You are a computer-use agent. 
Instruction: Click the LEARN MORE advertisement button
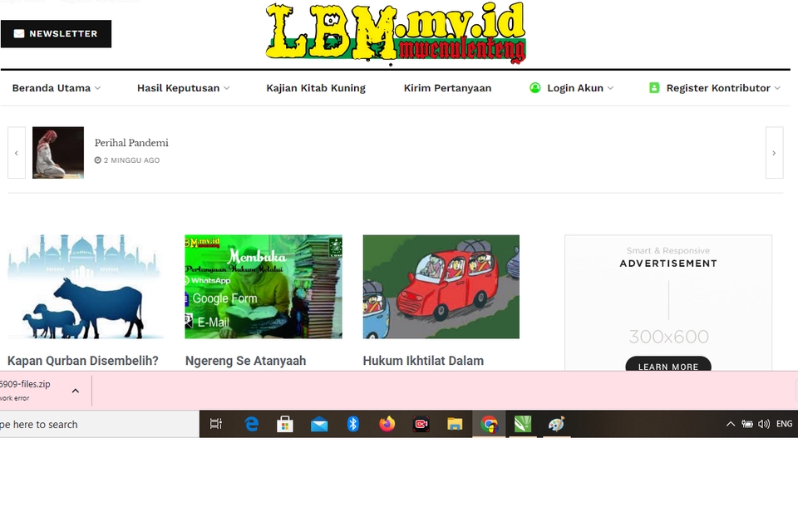click(x=667, y=366)
